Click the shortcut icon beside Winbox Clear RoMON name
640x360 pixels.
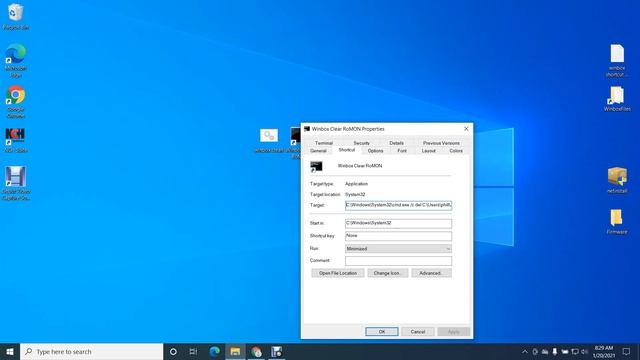point(316,166)
